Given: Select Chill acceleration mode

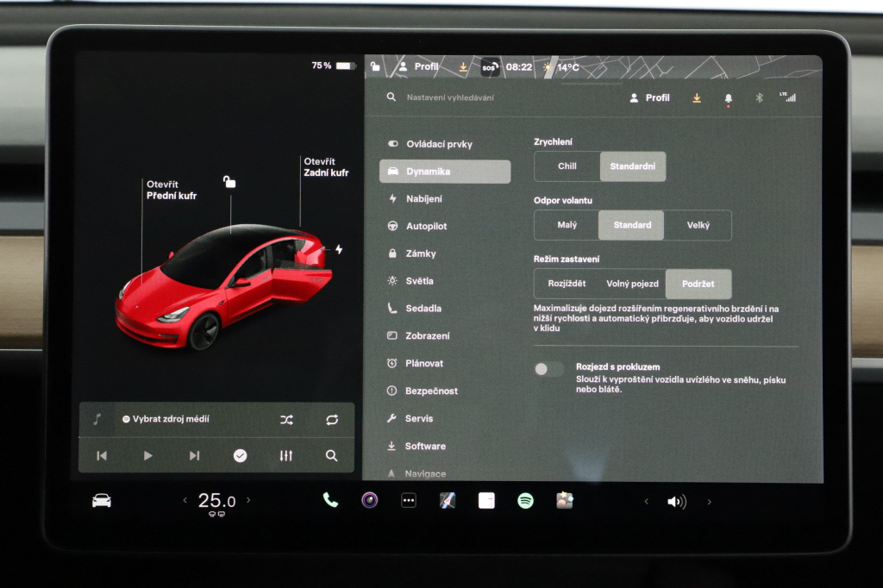Looking at the screenshot, I should (x=567, y=166).
